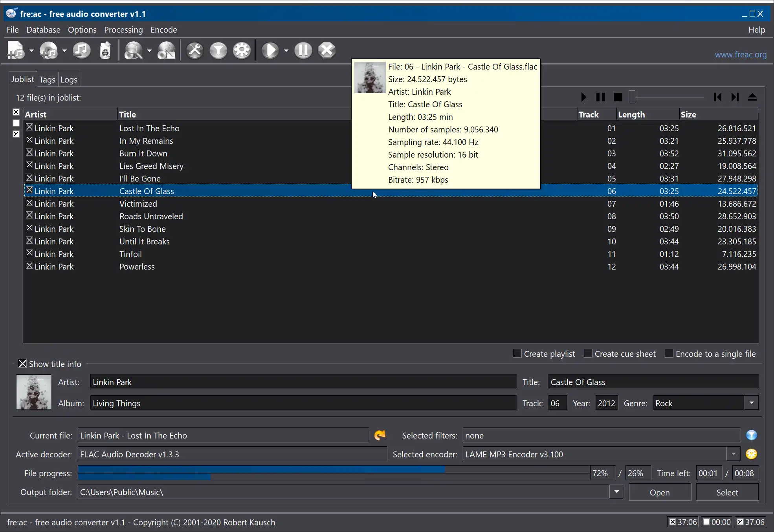Click the skip to end track button
The height and width of the screenshot is (532, 774).
tap(735, 97)
